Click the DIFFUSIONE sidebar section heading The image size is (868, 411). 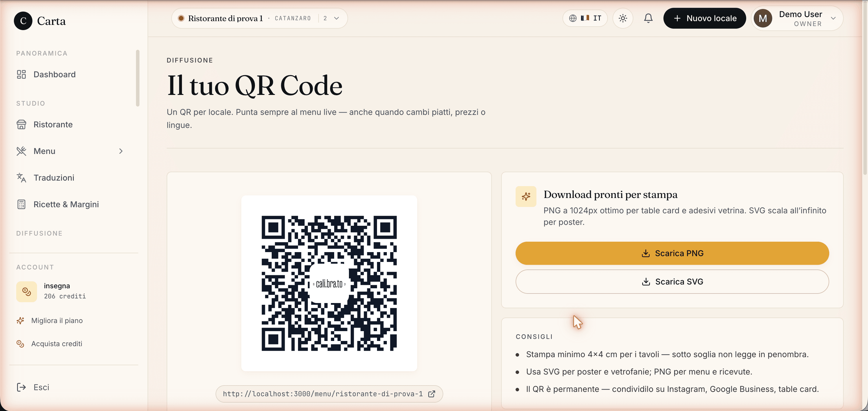tap(39, 233)
